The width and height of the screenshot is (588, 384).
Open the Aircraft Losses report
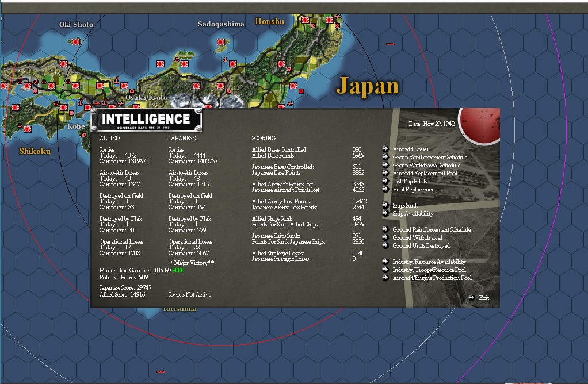click(410, 149)
